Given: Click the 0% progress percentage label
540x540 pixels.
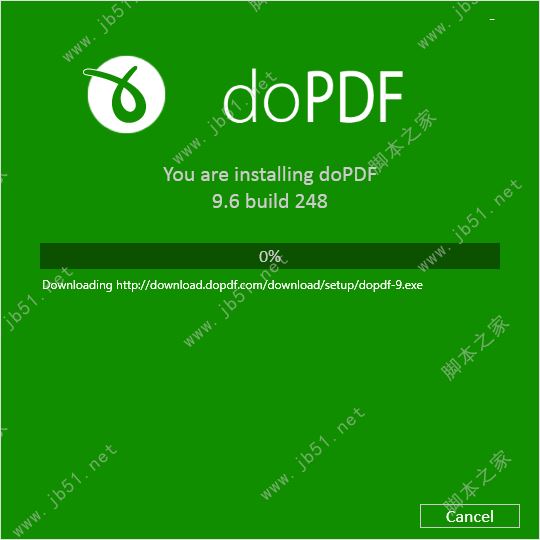Looking at the screenshot, I should tap(270, 256).
